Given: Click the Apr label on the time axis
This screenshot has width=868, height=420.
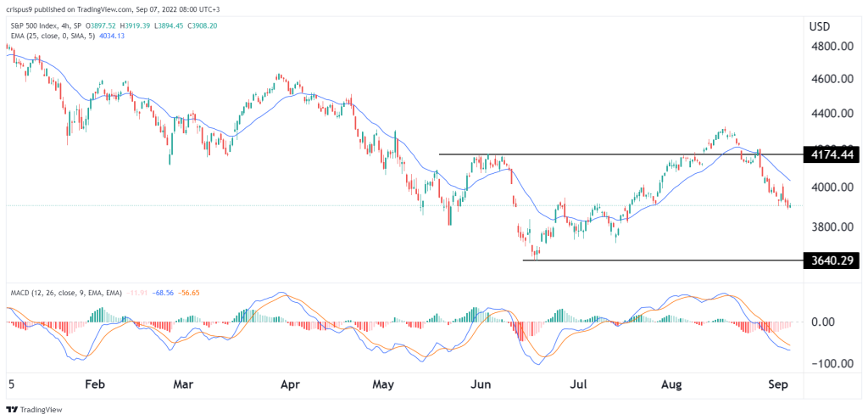Looking at the screenshot, I should click(x=288, y=384).
